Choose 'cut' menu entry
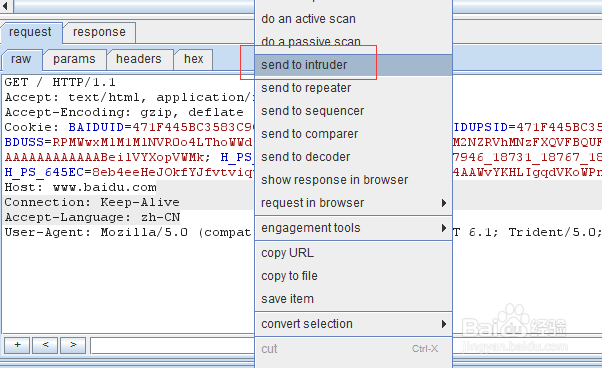 pyautogui.click(x=353, y=349)
